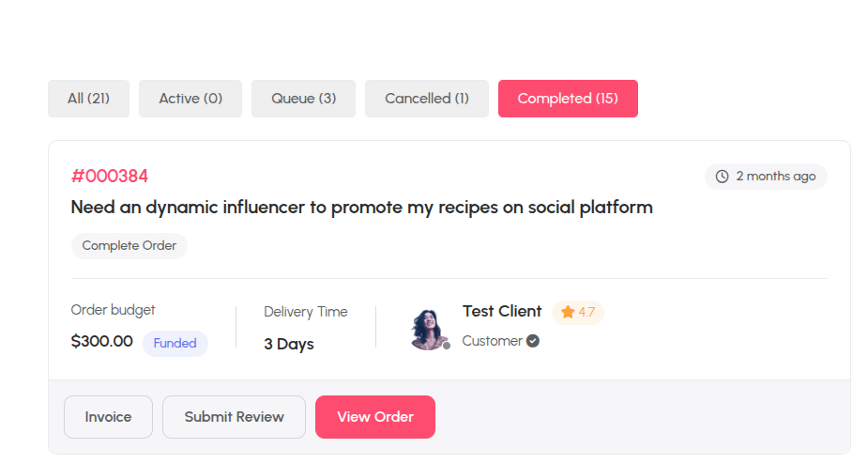Screen dimensions: 868x464
Task: Click the clock icon beside 2 months ago
Action: pyautogui.click(x=722, y=177)
